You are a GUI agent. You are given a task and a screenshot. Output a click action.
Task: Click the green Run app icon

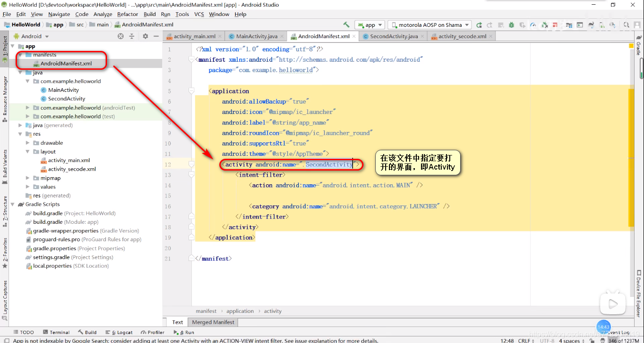[x=479, y=25]
